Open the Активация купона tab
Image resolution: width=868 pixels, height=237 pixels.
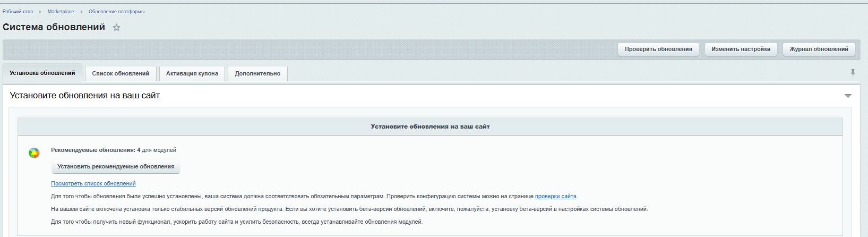coord(192,74)
